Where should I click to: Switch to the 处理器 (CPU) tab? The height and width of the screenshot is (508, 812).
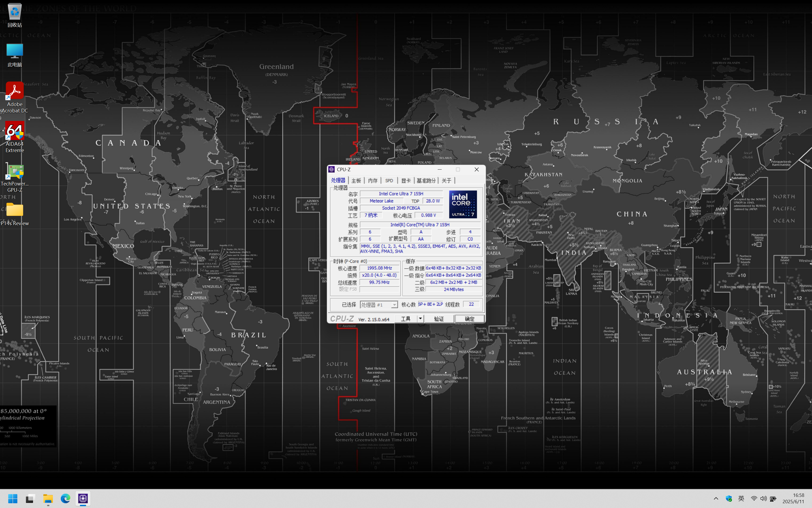point(338,180)
